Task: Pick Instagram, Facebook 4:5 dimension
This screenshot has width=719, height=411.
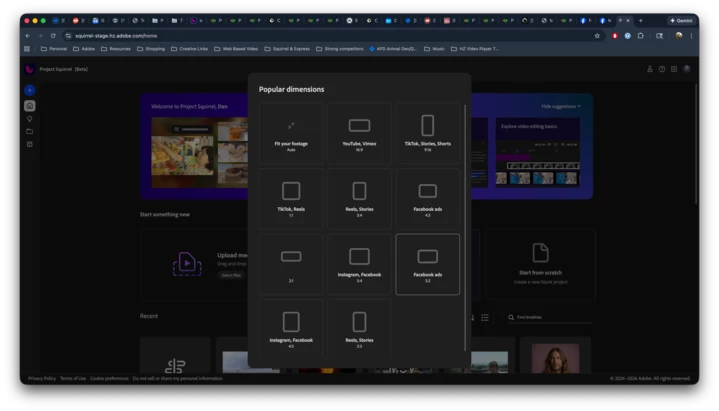Action: pyautogui.click(x=291, y=328)
